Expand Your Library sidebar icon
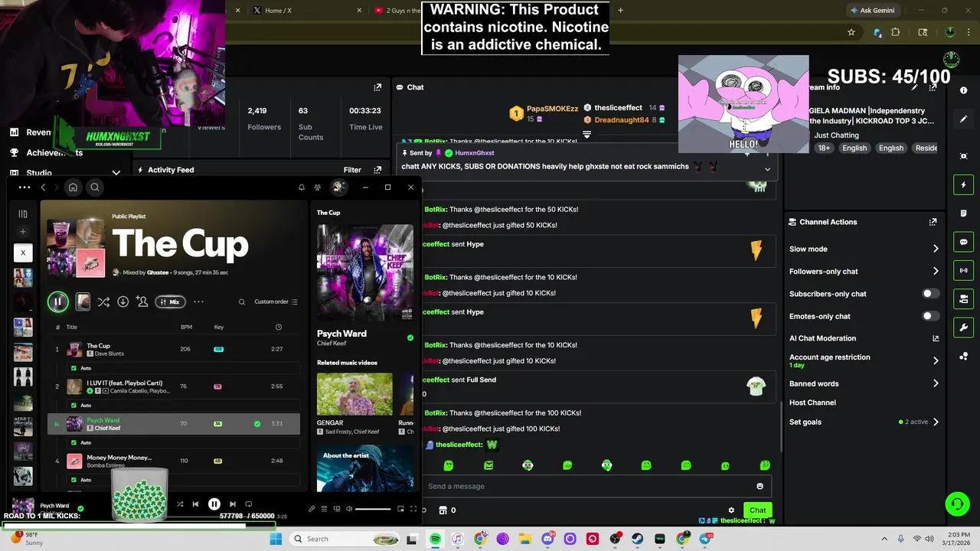Viewport: 980px width, 551px height. [x=23, y=214]
